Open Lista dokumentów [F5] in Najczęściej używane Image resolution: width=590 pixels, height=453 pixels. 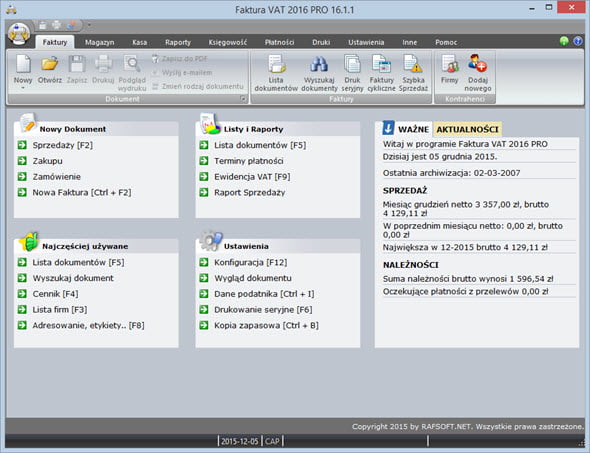tap(78, 262)
